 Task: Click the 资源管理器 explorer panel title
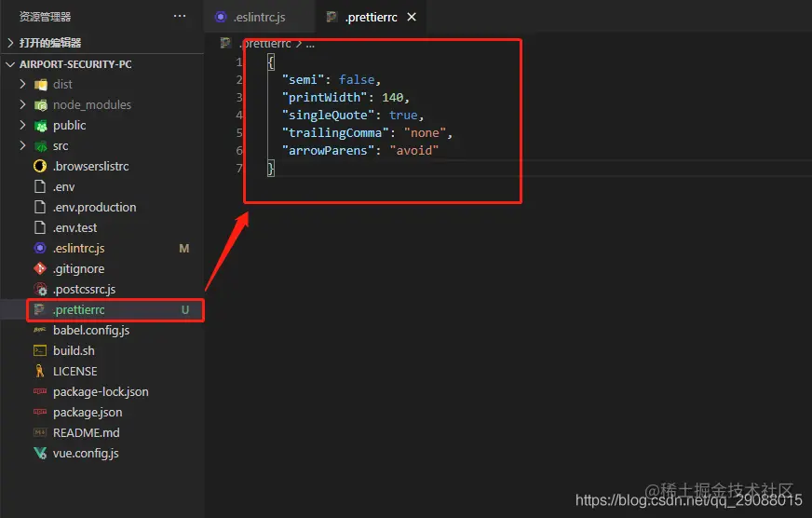tap(45, 17)
